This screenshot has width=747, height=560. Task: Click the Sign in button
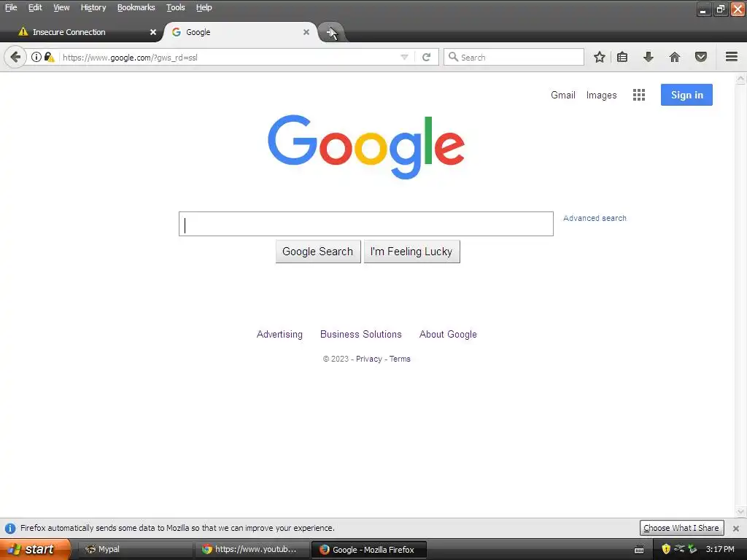pos(686,95)
